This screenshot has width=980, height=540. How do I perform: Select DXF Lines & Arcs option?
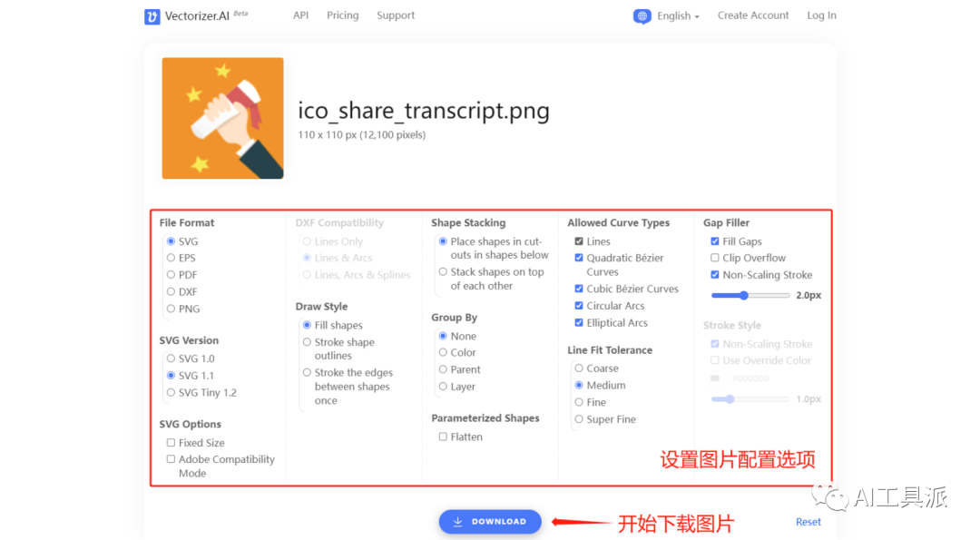pos(307,258)
